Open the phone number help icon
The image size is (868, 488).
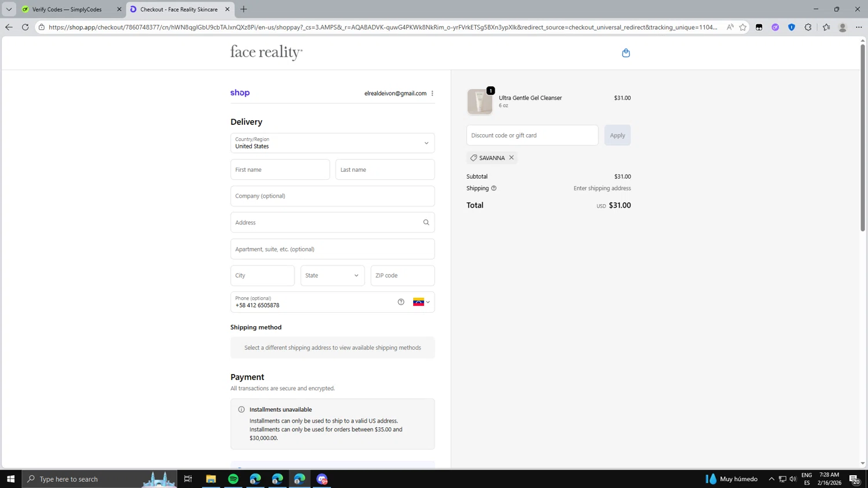click(x=401, y=302)
